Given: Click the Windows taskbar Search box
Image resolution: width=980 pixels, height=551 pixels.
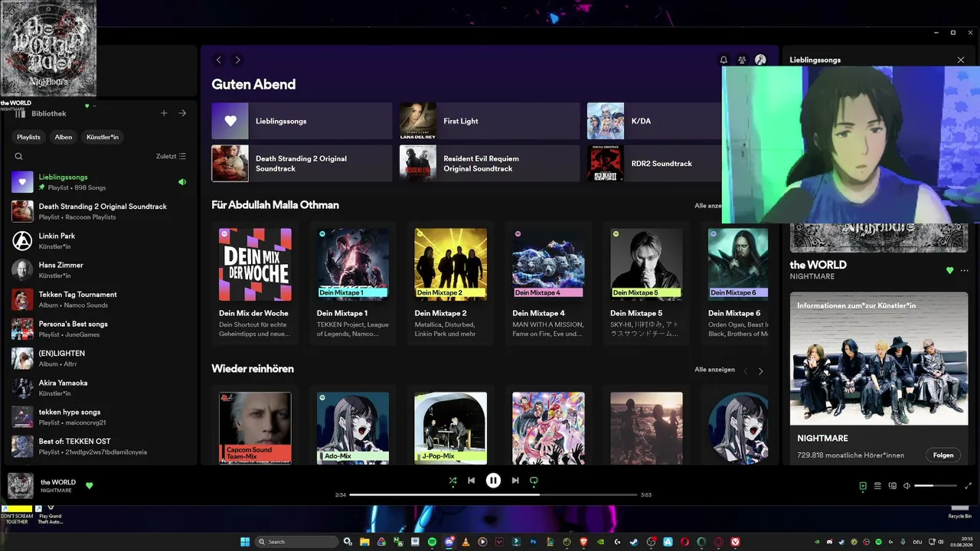Looking at the screenshot, I should click(297, 542).
